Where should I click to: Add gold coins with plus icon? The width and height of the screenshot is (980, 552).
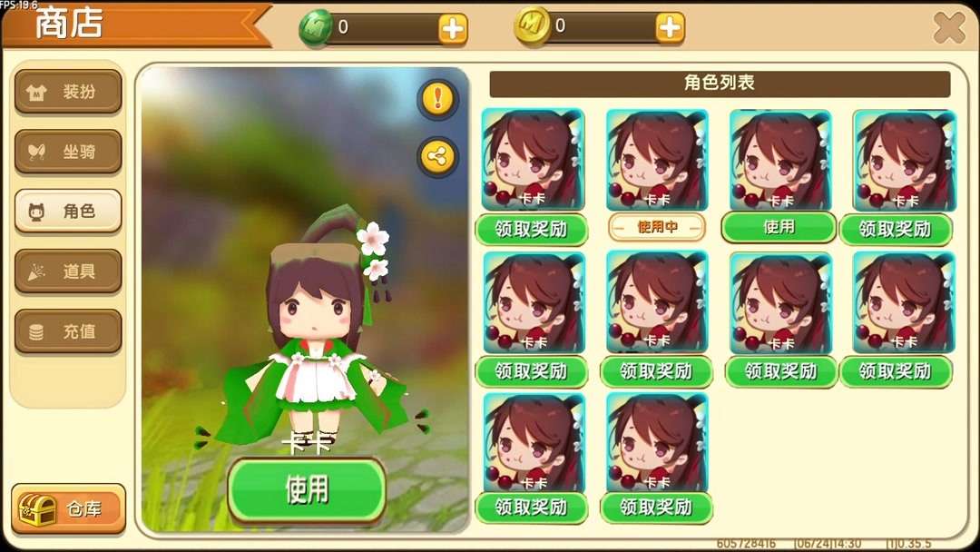click(x=670, y=27)
